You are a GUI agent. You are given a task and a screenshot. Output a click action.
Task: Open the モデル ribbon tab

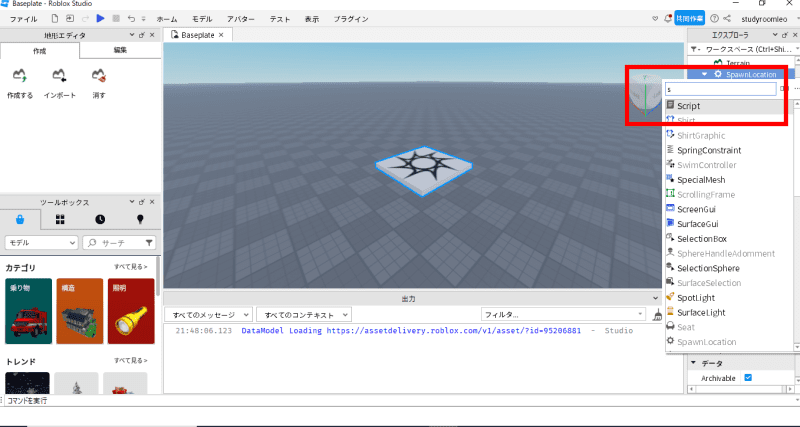tap(201, 19)
